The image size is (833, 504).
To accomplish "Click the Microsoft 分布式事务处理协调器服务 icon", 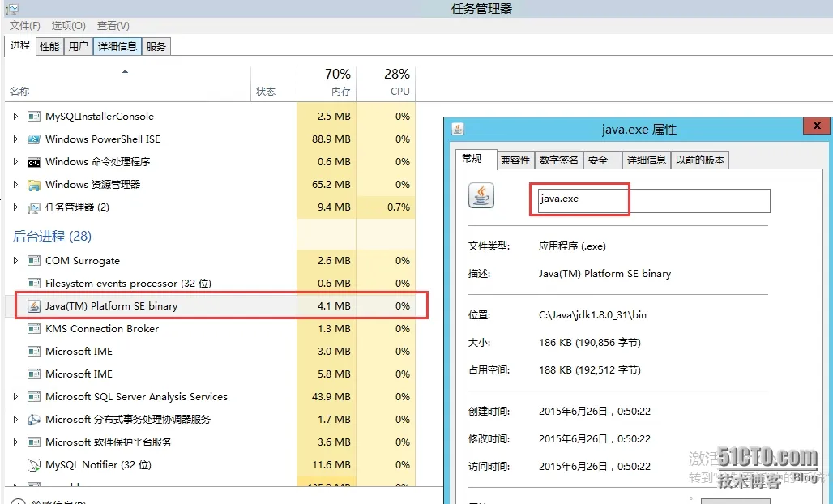I will pyautogui.click(x=34, y=420).
